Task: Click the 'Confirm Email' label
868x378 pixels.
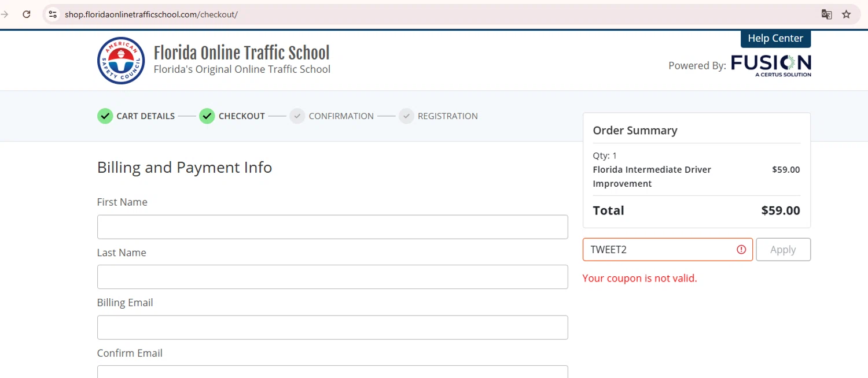Action: click(x=130, y=353)
